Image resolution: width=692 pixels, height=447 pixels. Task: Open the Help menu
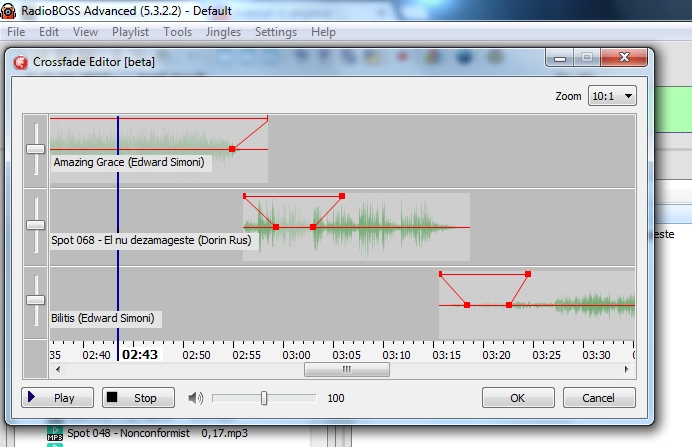click(323, 32)
